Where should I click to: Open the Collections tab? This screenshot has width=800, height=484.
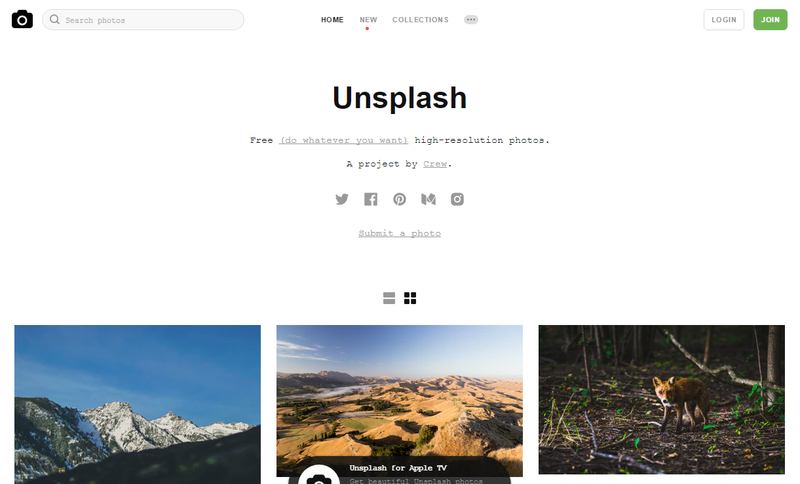point(420,19)
